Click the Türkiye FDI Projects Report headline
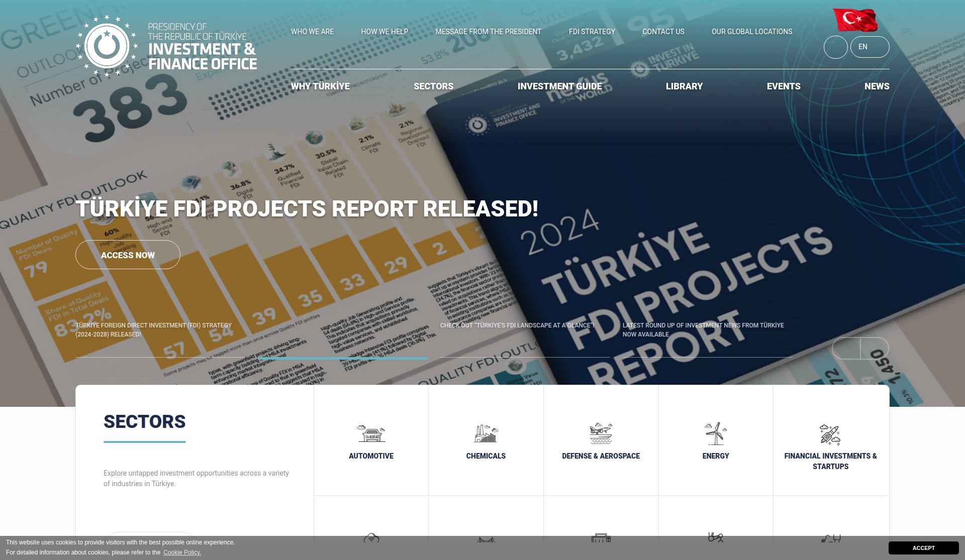 tap(307, 209)
